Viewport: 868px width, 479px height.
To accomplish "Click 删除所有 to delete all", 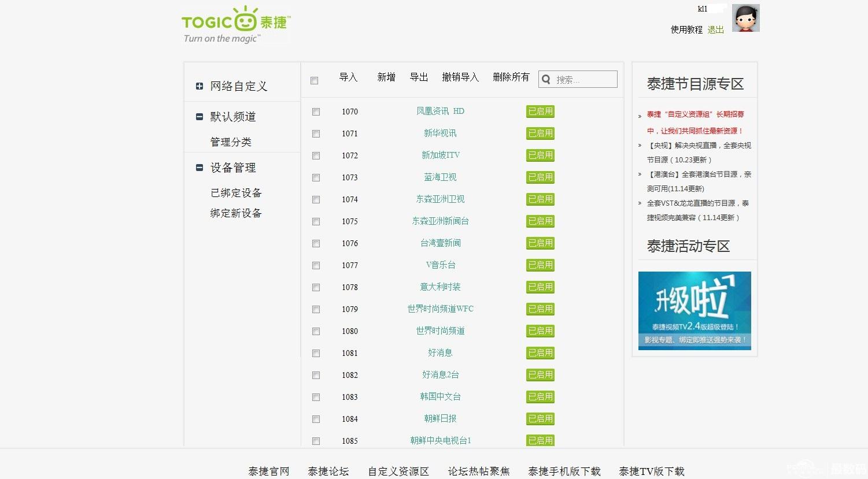I will pos(511,77).
